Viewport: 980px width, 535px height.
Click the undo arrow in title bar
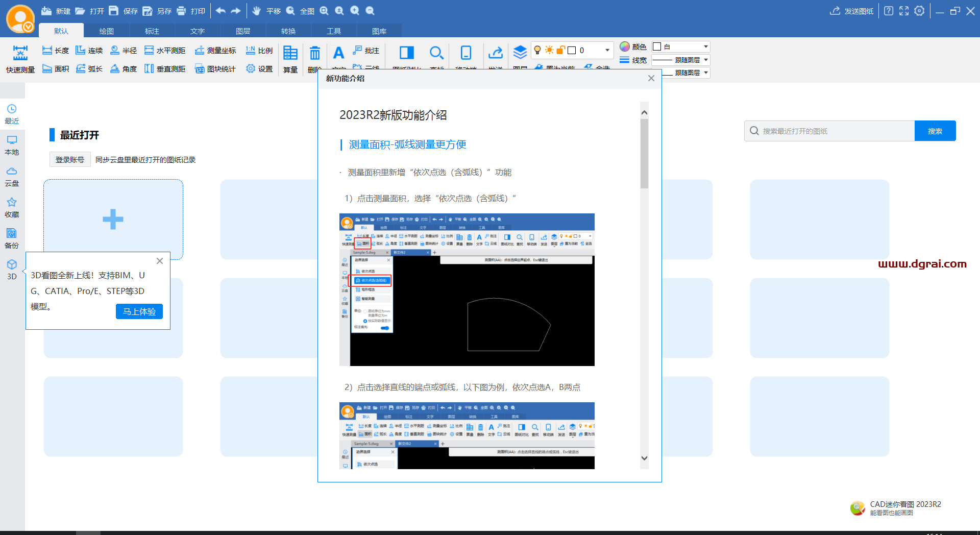pyautogui.click(x=220, y=11)
